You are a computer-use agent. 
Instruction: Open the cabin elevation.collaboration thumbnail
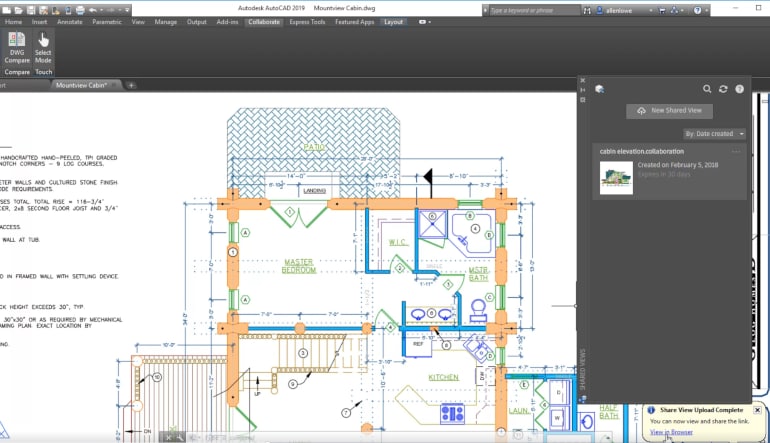tap(616, 178)
